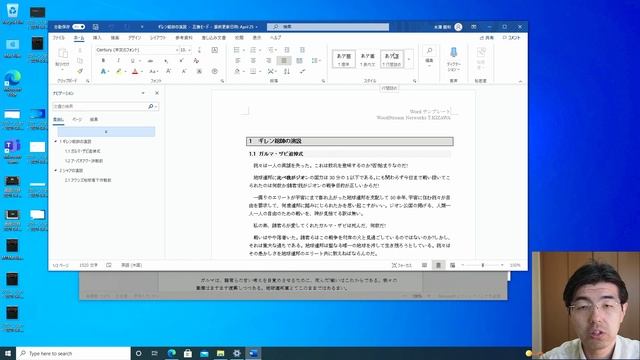Click the Clear All Formatting icon
The height and width of the screenshot is (360, 640).
point(196,60)
